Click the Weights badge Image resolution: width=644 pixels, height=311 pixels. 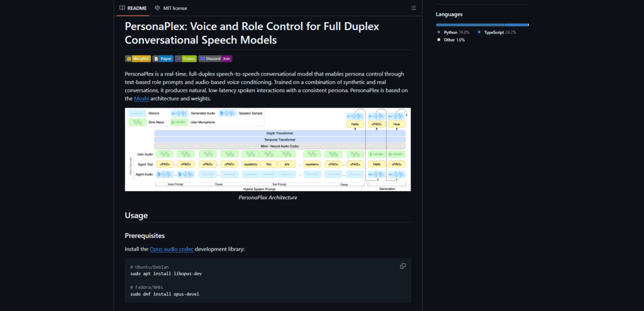click(138, 58)
